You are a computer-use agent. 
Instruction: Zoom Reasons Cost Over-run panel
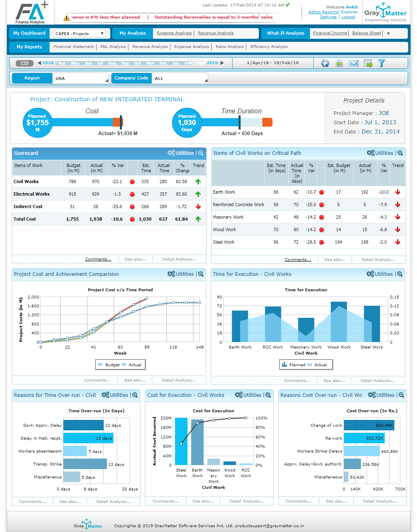point(401,395)
